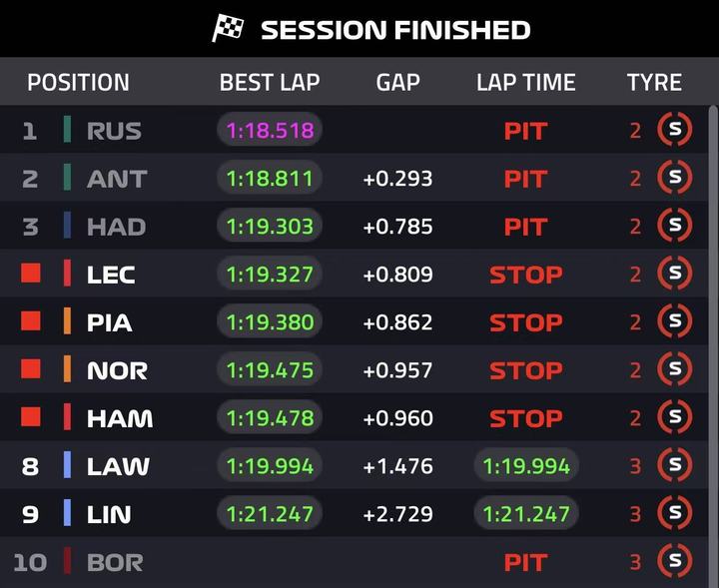Click the red PIT status for ANT

coord(525,179)
